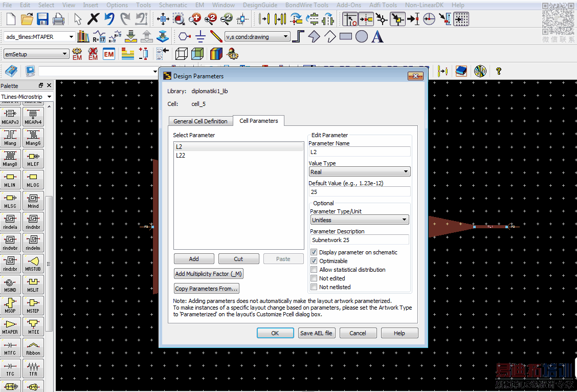
Task: Select the L22 parameter in list
Action: pos(238,156)
